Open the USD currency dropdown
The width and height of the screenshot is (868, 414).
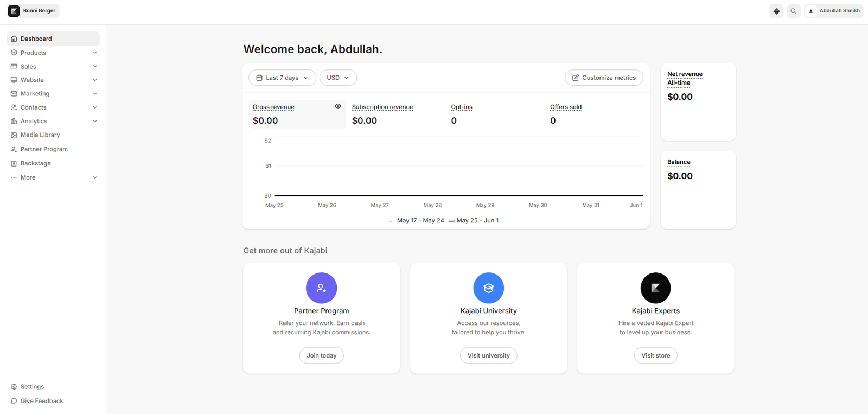[x=338, y=78]
